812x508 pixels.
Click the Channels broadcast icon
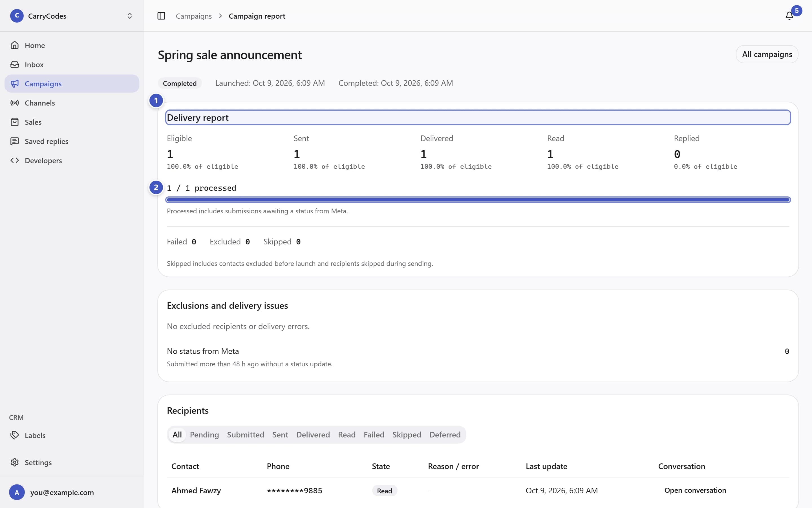[x=14, y=102]
